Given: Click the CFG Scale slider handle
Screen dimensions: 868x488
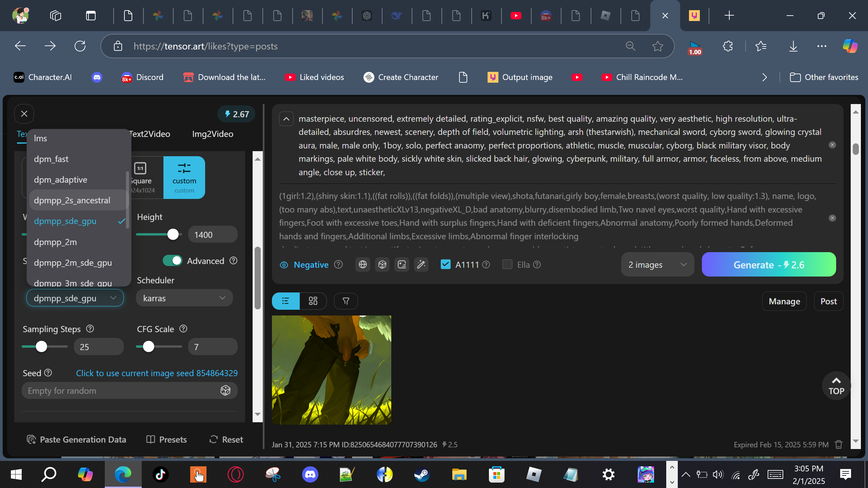Looking at the screenshot, I should coord(148,346).
